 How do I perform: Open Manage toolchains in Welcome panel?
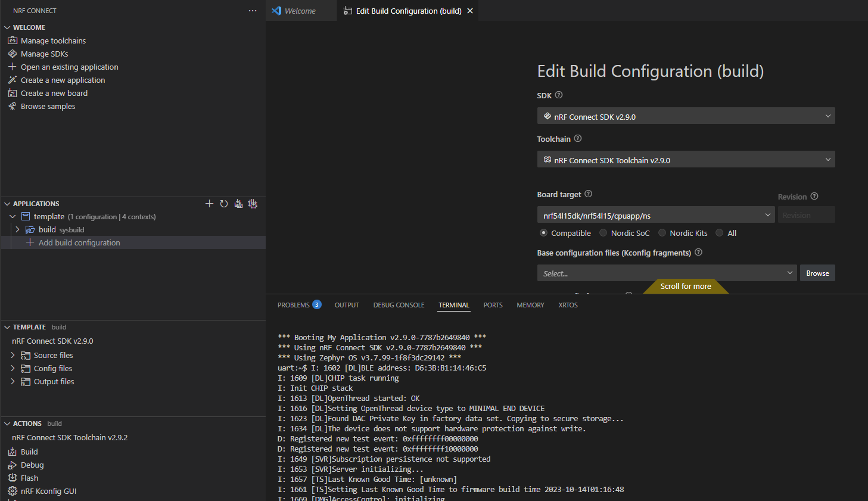[53, 41]
